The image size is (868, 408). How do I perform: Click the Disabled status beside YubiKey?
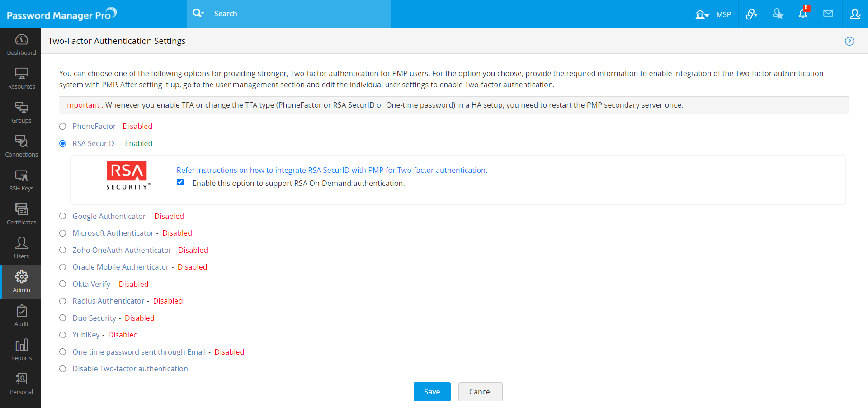123,335
